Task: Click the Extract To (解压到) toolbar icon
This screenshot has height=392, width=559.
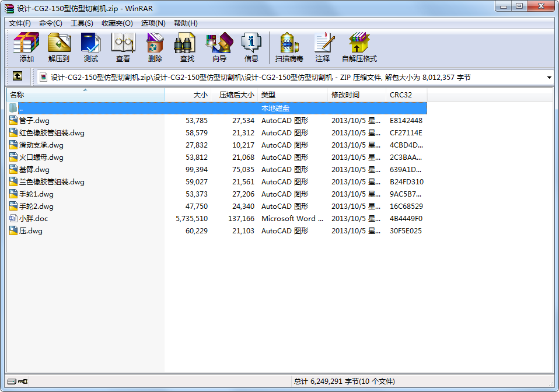Action: pos(59,43)
